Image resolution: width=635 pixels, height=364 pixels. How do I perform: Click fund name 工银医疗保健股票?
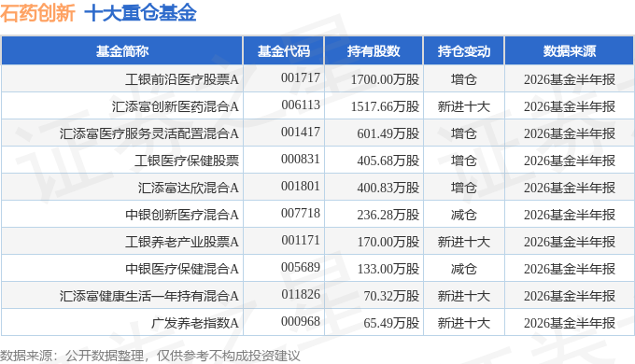click(187, 161)
